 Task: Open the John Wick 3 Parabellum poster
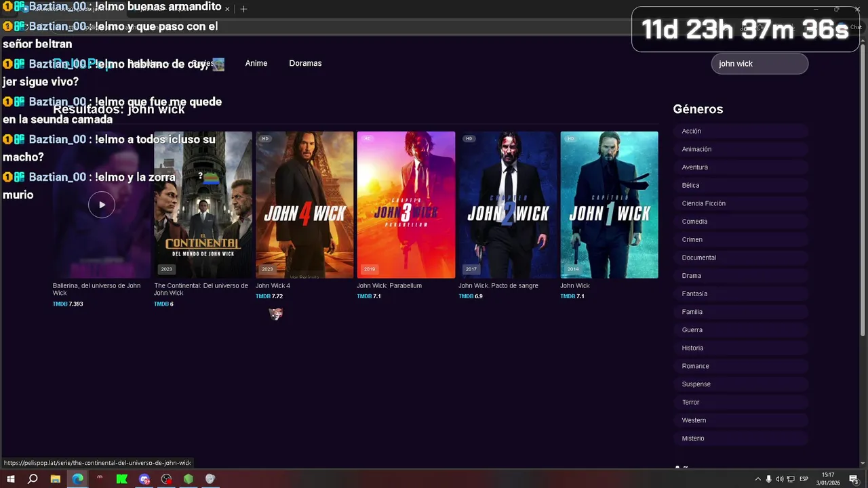tap(406, 205)
